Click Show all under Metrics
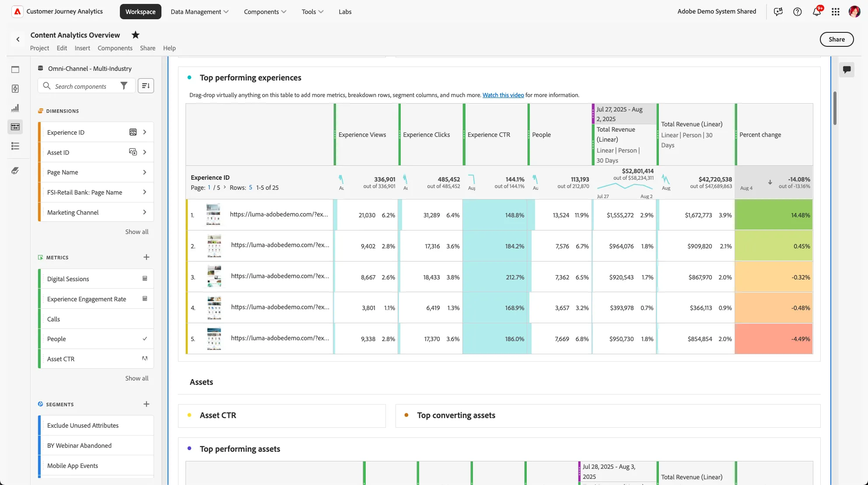 point(136,378)
